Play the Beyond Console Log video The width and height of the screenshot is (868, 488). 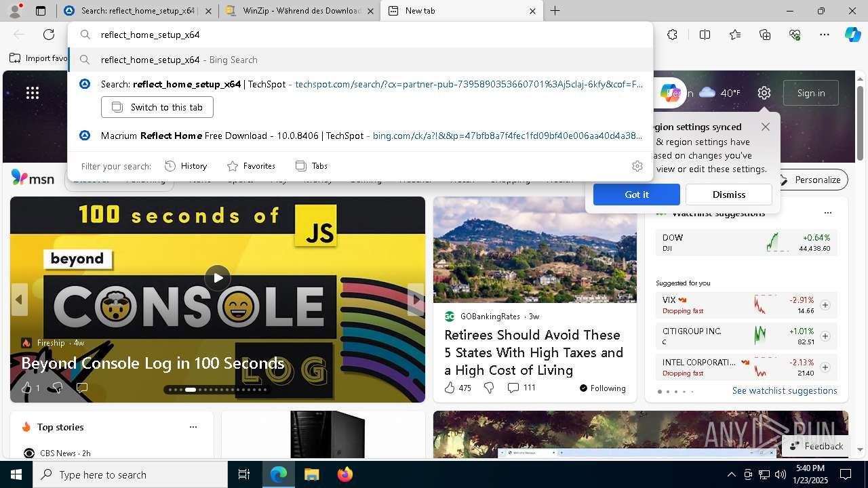218,277
